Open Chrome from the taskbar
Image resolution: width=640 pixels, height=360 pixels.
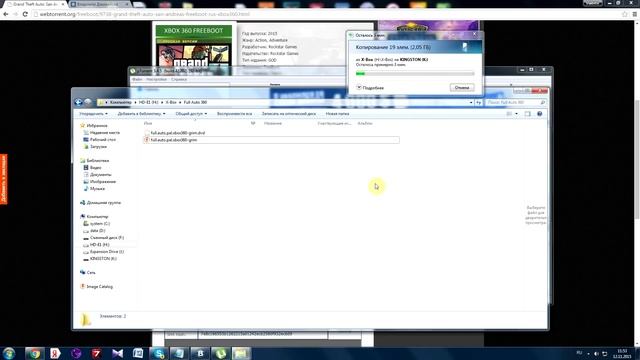click(34, 353)
